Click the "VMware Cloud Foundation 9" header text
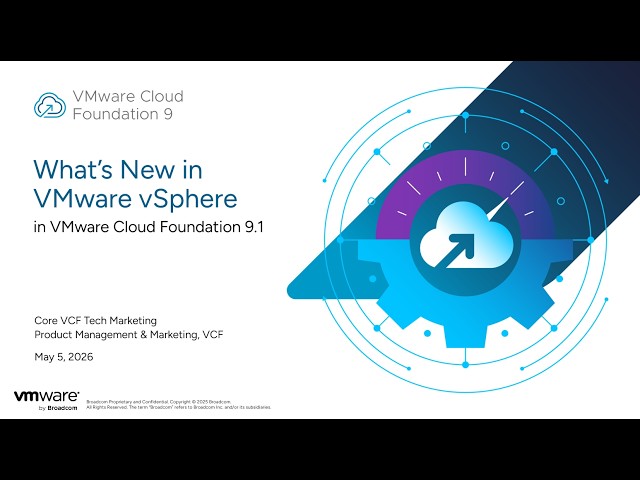Screen dimensions: 640x480 (x=128, y=105)
